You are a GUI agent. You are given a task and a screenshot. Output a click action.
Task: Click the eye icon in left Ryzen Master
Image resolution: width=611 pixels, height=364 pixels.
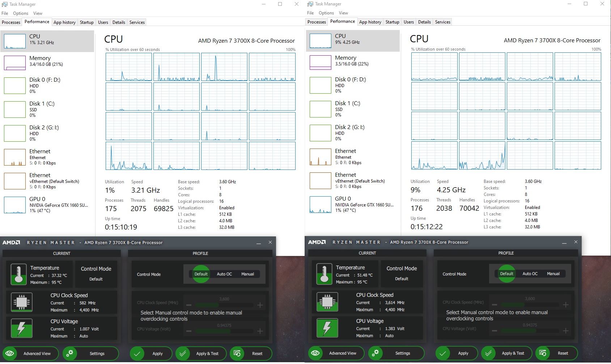click(x=10, y=354)
